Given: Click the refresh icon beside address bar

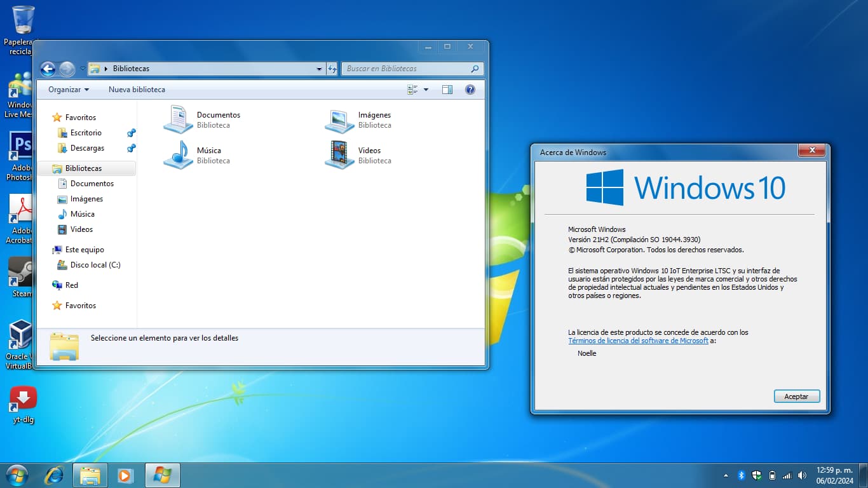Looking at the screenshot, I should coord(332,69).
